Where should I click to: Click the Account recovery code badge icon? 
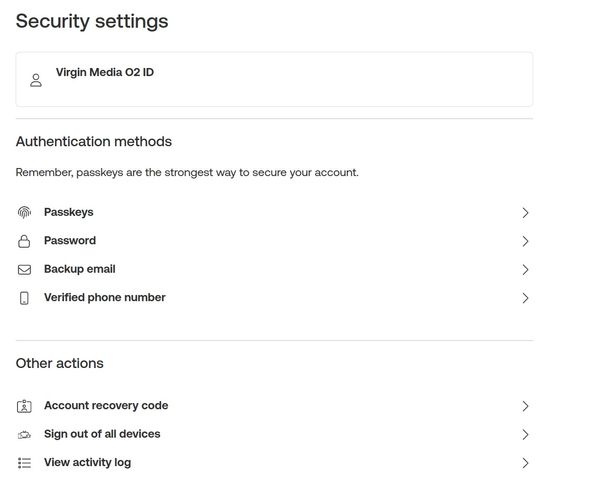pyautogui.click(x=24, y=406)
